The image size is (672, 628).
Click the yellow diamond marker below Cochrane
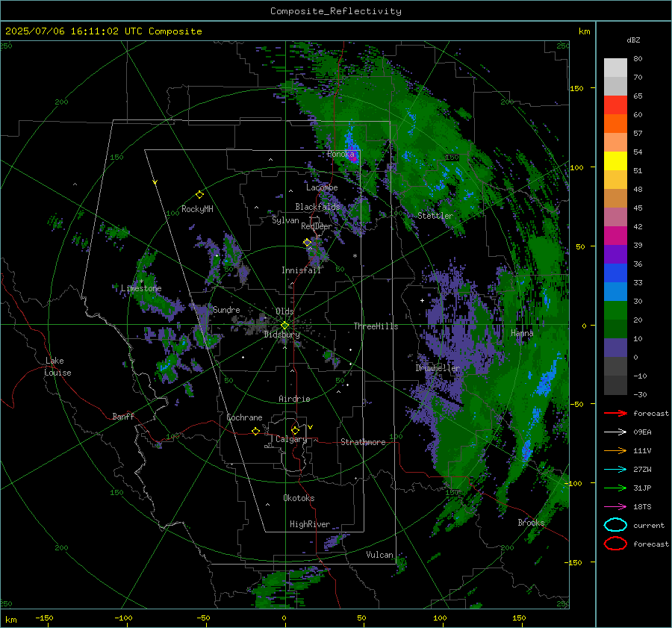pyautogui.click(x=255, y=432)
